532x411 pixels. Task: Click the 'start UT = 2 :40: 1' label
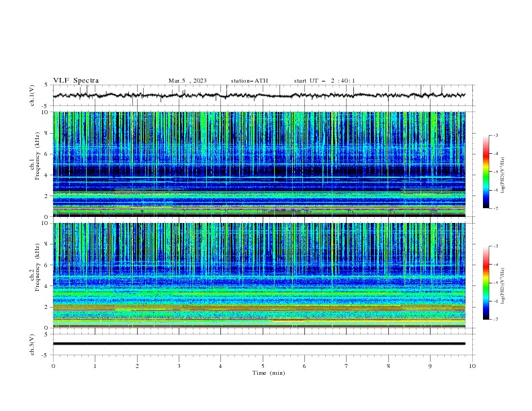pyautogui.click(x=324, y=81)
